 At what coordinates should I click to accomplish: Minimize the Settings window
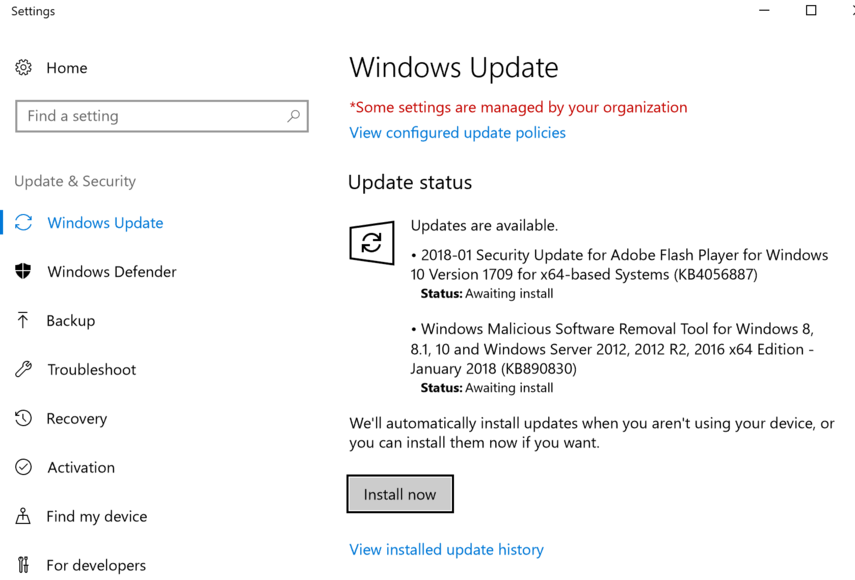click(765, 11)
